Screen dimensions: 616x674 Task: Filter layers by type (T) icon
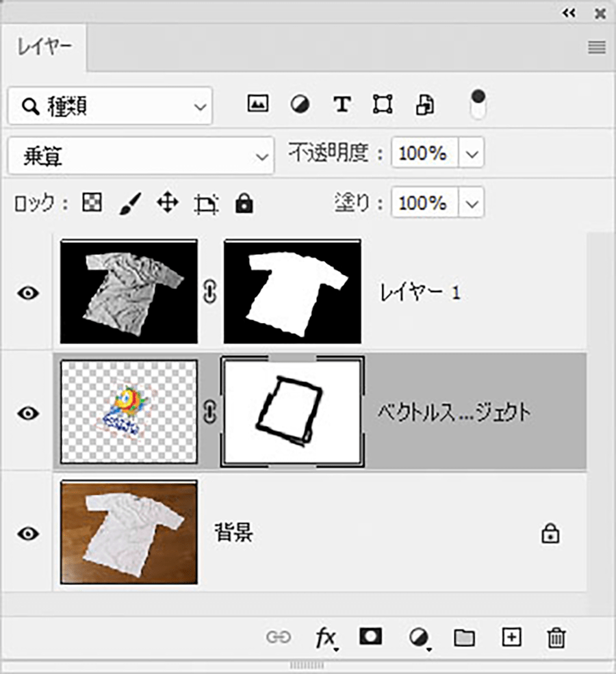[342, 105]
